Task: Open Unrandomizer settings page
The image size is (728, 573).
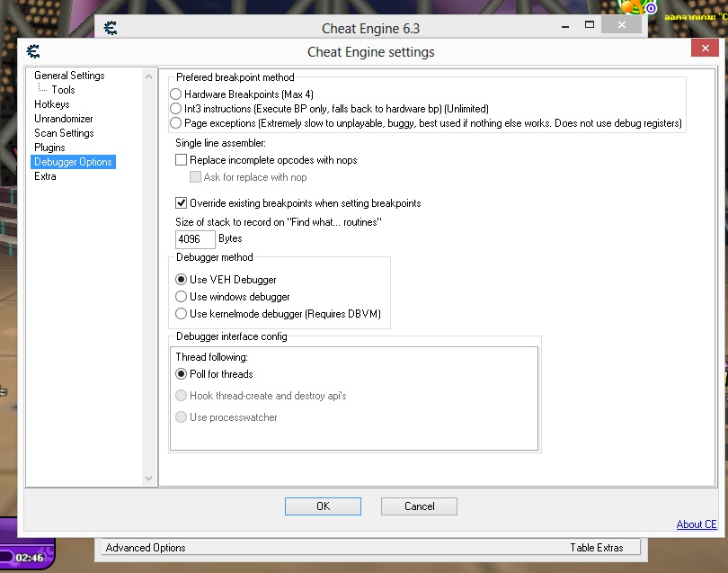Action: 64,119
